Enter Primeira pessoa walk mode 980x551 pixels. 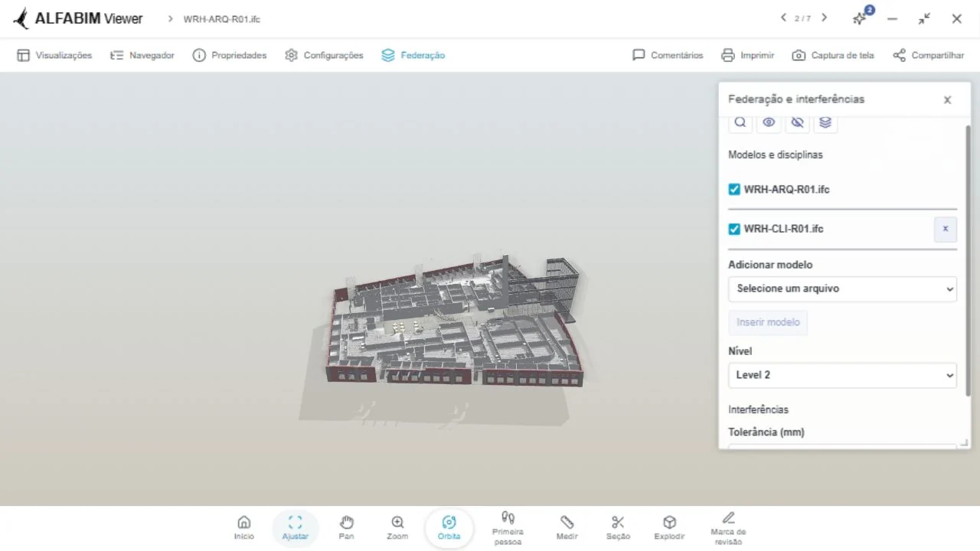[508, 528]
